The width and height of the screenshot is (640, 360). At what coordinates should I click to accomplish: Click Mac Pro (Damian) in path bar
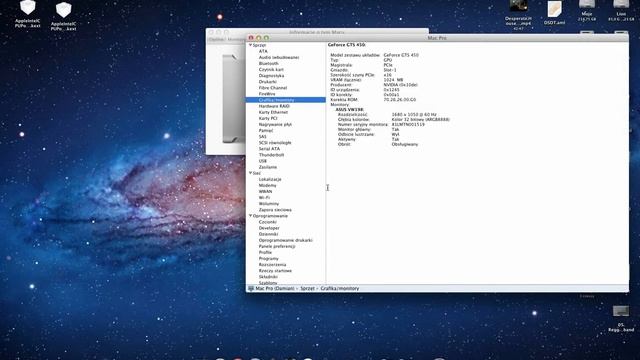point(275,289)
